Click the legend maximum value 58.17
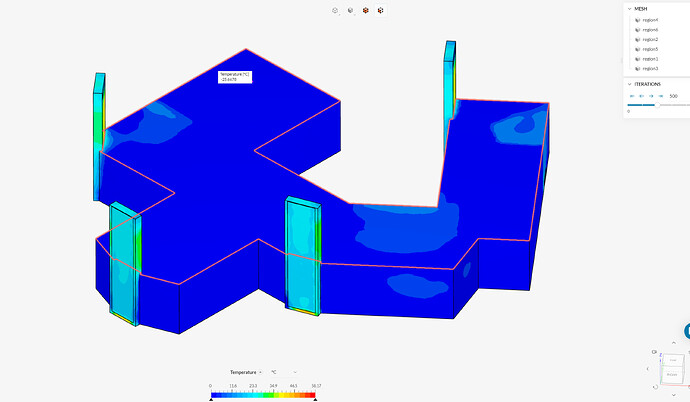690x402 pixels. click(316, 386)
